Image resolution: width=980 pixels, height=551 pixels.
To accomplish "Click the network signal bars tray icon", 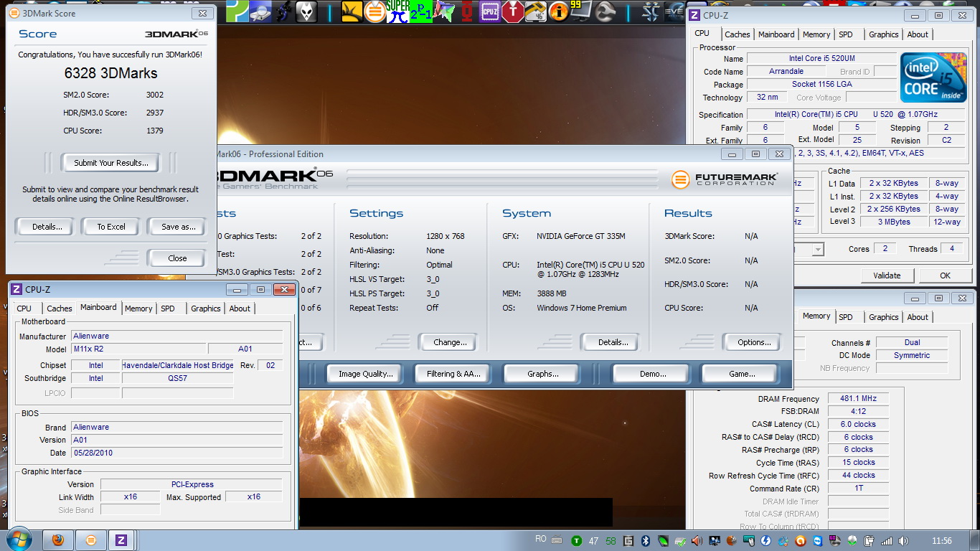I will 887,541.
